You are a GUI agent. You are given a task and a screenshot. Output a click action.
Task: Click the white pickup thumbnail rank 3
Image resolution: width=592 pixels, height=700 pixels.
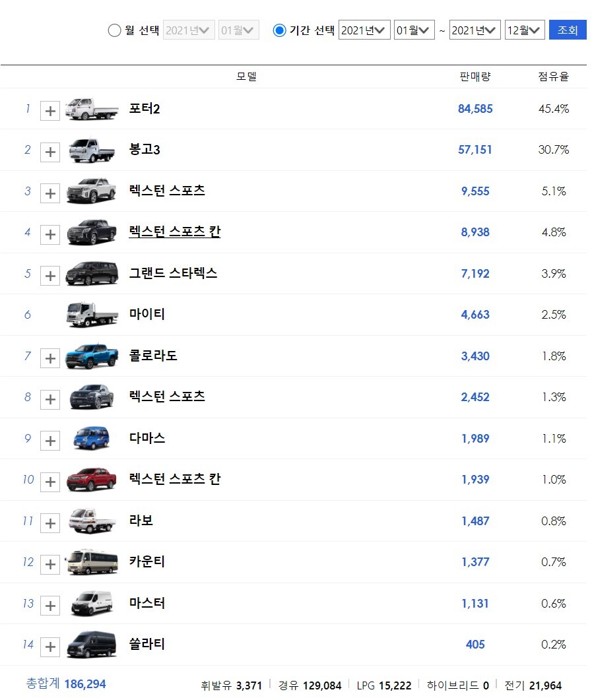92,191
